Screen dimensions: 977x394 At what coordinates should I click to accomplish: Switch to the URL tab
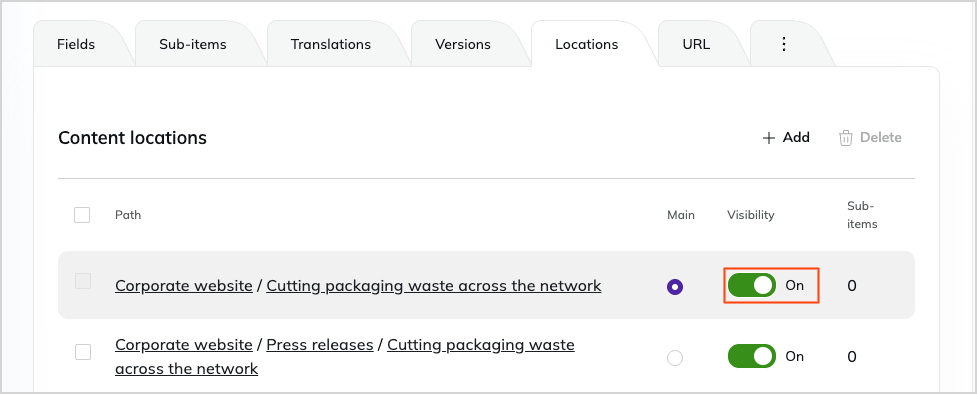696,44
